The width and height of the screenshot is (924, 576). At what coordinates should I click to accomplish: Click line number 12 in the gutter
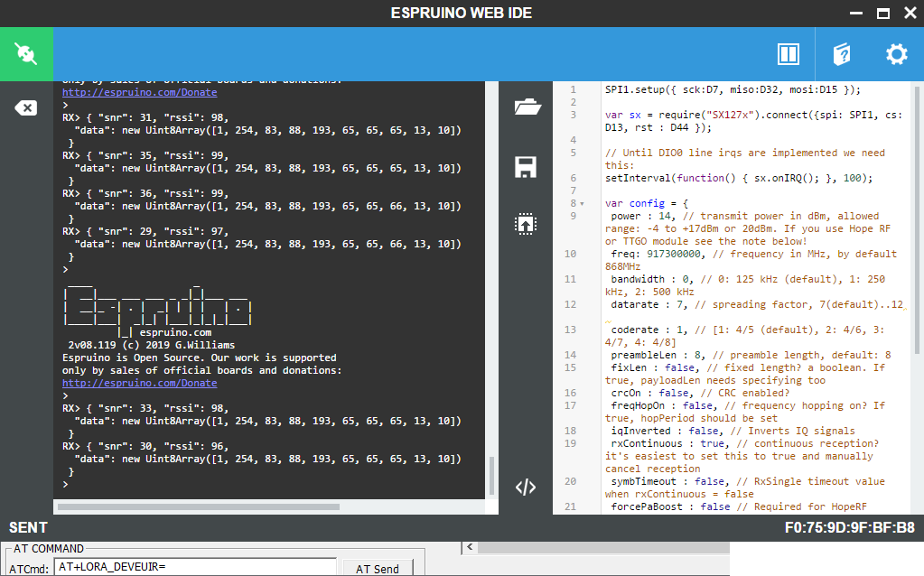coord(570,305)
